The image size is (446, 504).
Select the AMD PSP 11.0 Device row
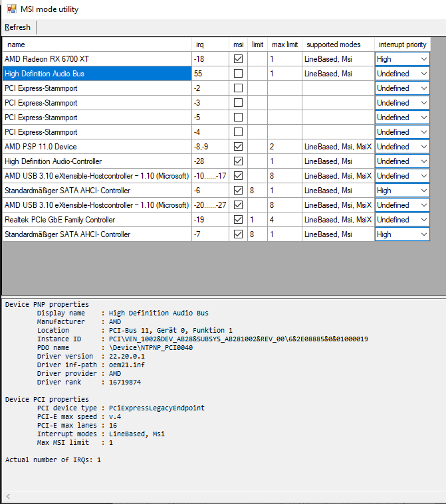point(97,147)
